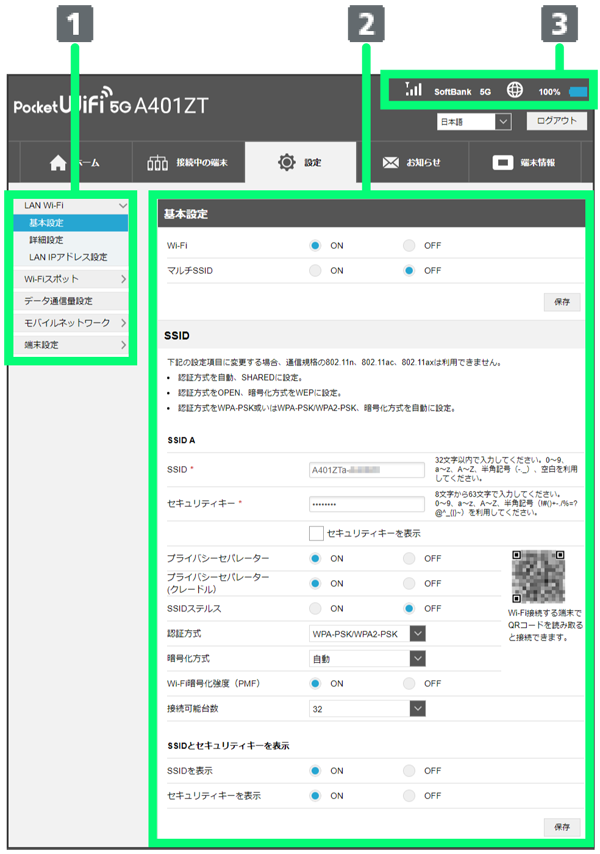Open 詳細設定 in the sidebar
This screenshot has height=854, width=600.
click(46, 240)
